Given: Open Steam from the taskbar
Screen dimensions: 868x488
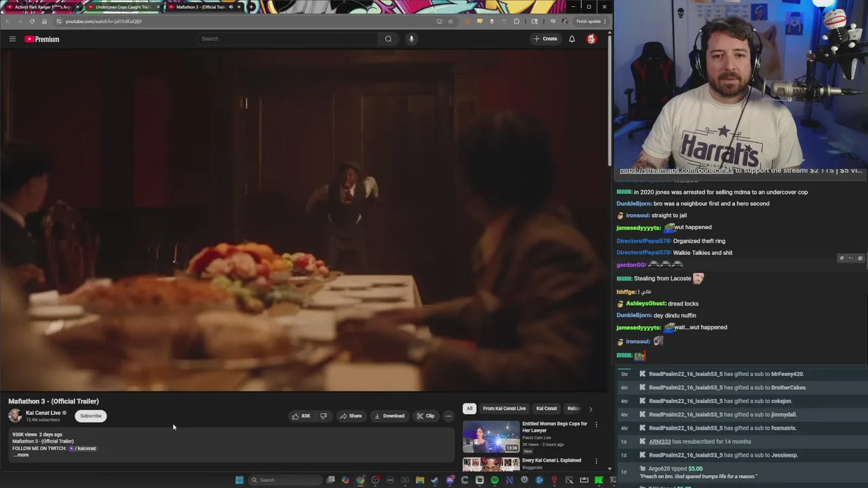Looking at the screenshot, I should pos(435,480).
